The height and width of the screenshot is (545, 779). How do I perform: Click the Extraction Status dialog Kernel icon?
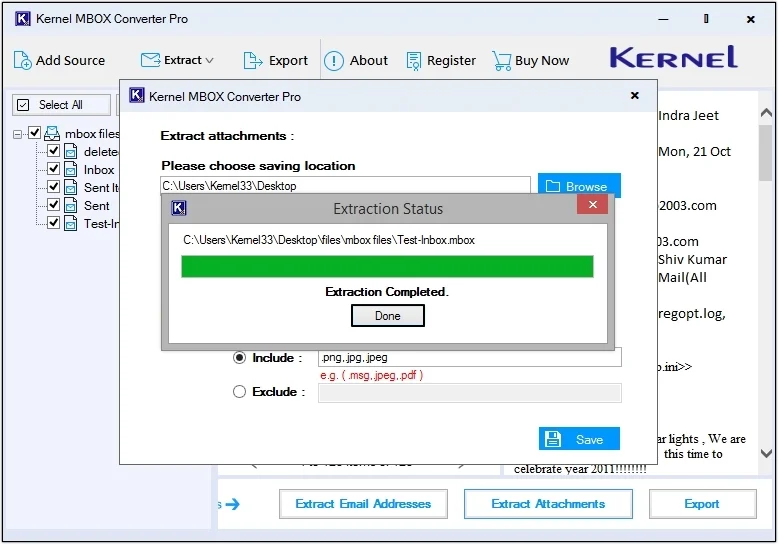click(x=179, y=208)
